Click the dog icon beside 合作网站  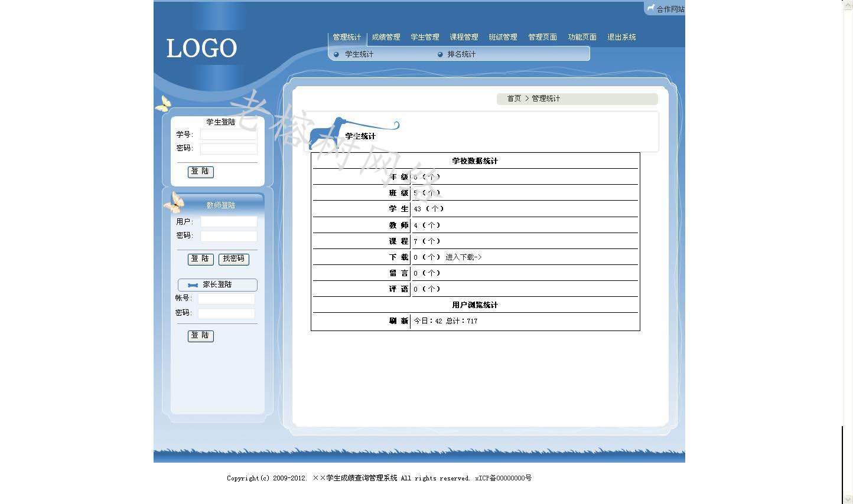click(650, 8)
